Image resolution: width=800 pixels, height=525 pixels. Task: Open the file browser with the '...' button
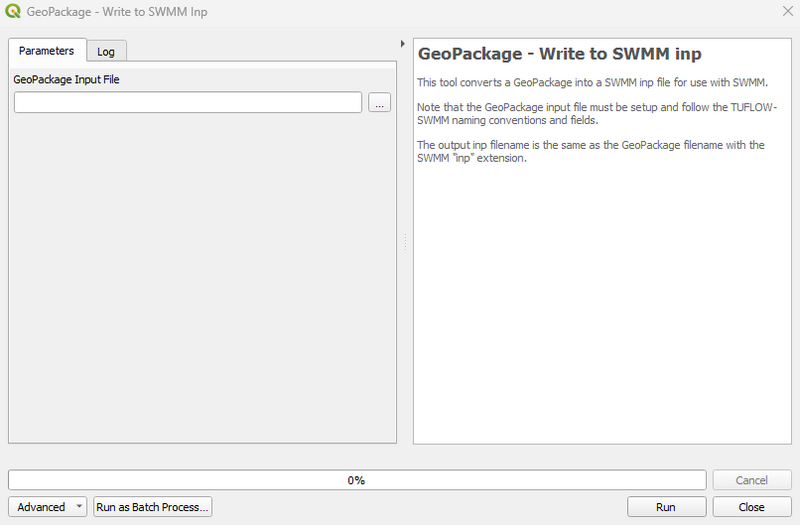tap(379, 103)
